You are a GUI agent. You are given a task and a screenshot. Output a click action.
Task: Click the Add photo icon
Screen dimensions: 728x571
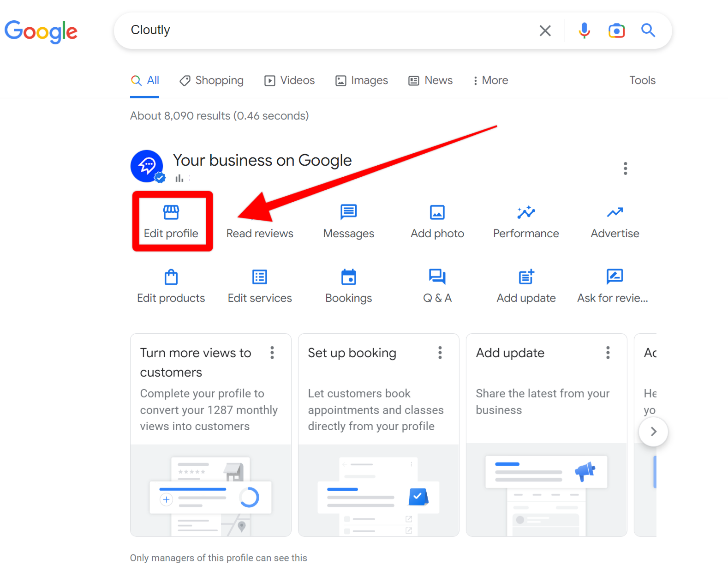(x=437, y=212)
